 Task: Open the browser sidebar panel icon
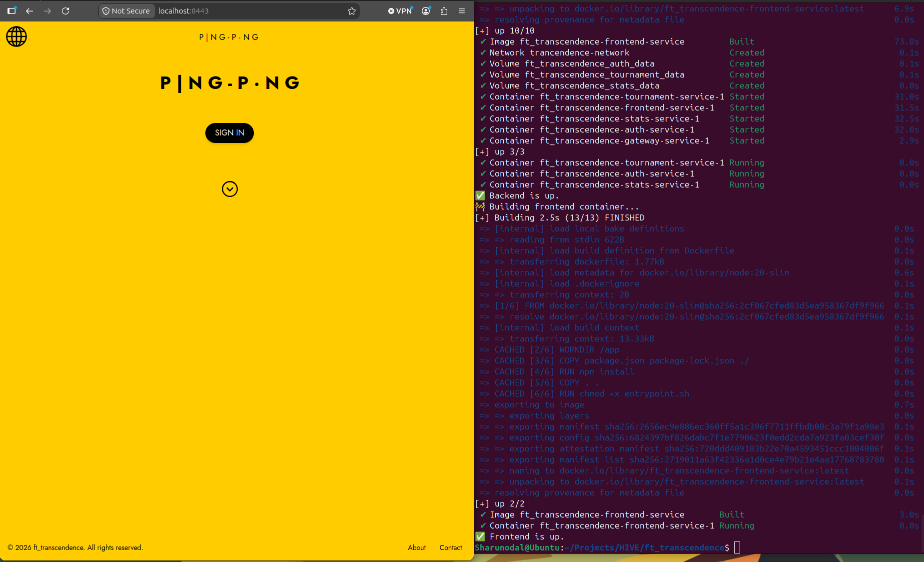[x=11, y=10]
